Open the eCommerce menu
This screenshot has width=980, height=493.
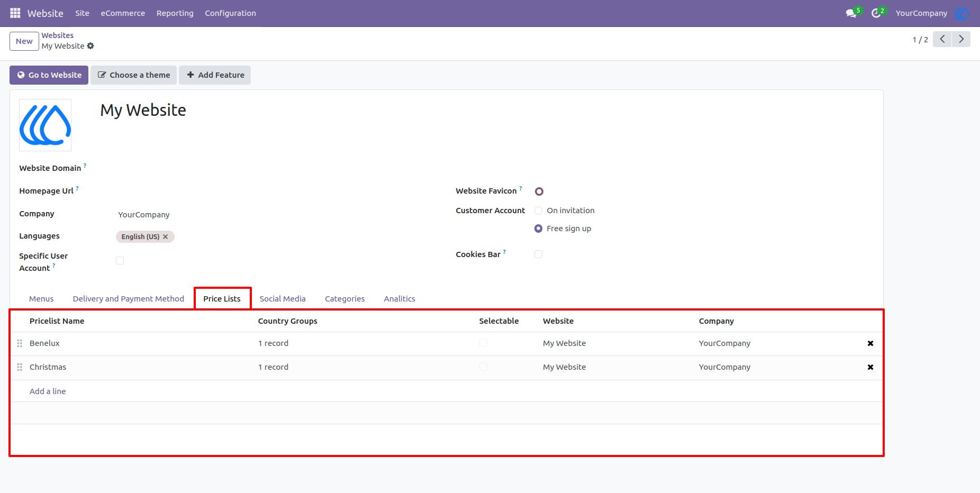coord(123,13)
